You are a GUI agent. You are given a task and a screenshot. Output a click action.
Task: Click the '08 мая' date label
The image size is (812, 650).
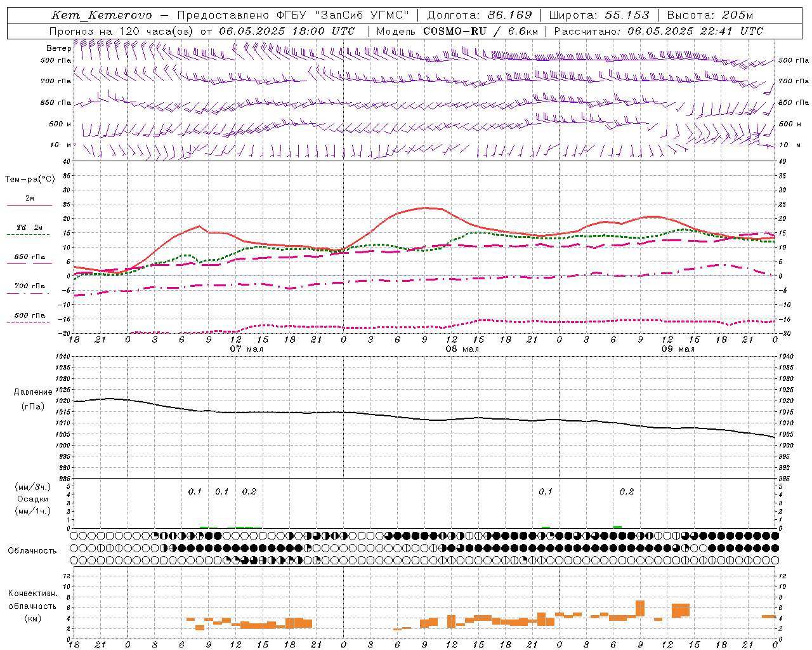[462, 349]
